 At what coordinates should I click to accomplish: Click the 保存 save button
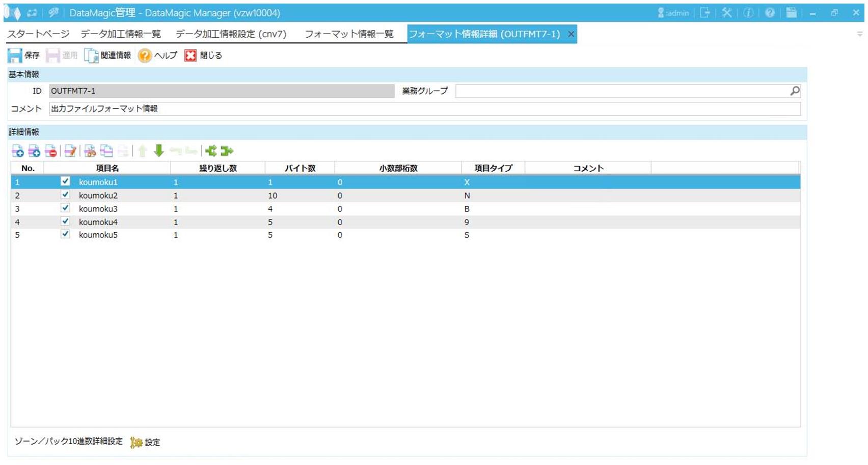click(23, 56)
